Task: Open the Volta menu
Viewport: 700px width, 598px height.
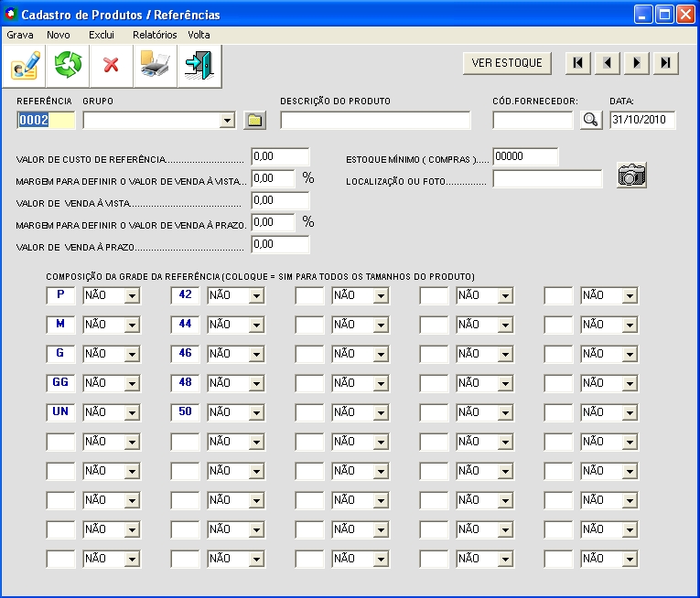Action: (x=199, y=35)
